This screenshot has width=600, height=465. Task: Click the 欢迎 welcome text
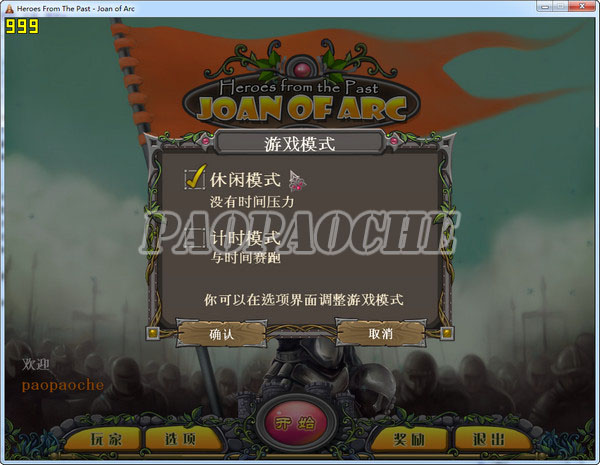(x=36, y=364)
